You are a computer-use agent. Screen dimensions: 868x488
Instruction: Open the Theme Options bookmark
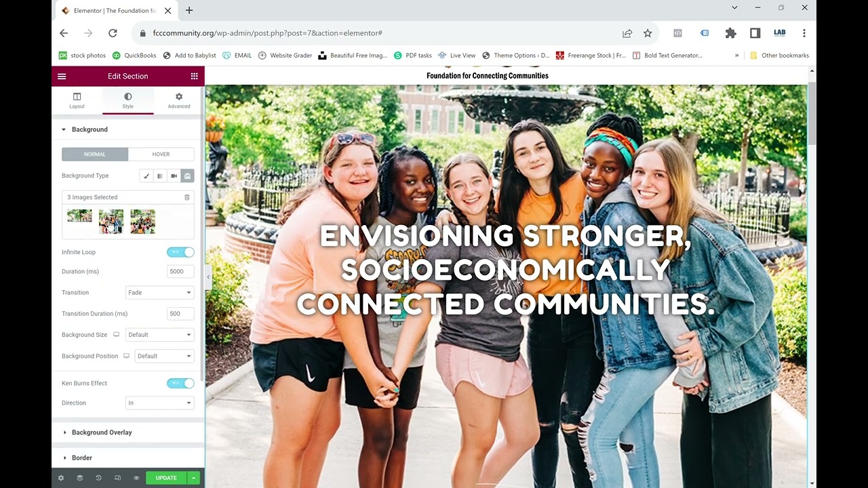516,56
